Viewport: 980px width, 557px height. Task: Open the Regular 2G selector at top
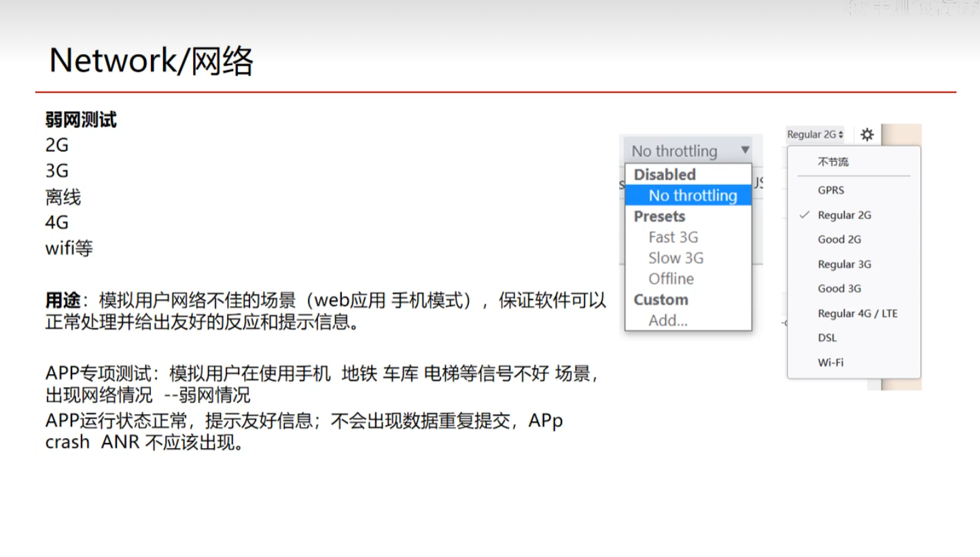pos(815,135)
